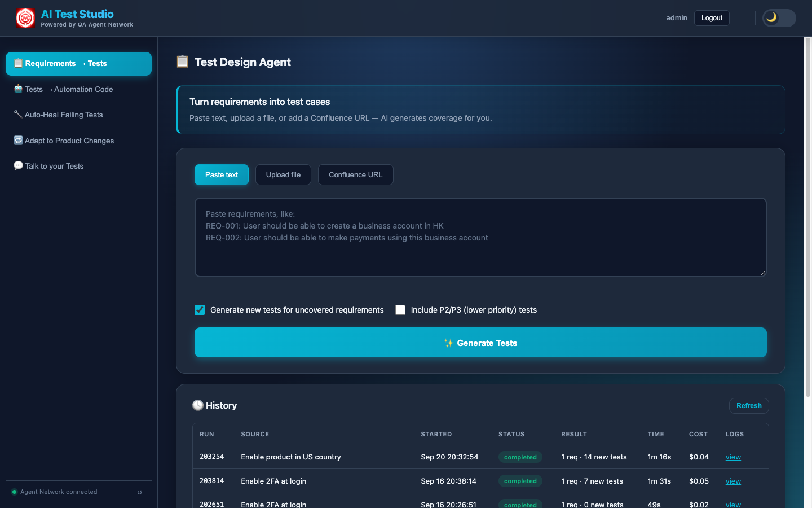This screenshot has height=508, width=812.
Task: Toggle the dark mode moon switch
Action: tap(779, 18)
